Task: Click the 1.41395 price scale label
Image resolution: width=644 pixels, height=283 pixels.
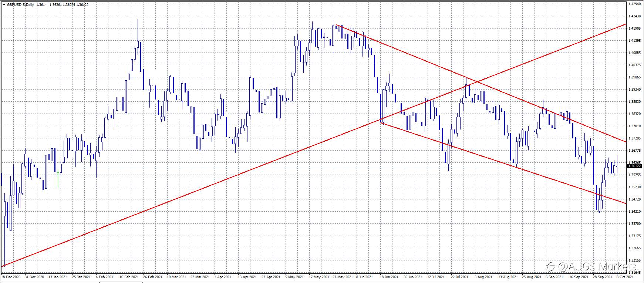Action: pos(634,40)
